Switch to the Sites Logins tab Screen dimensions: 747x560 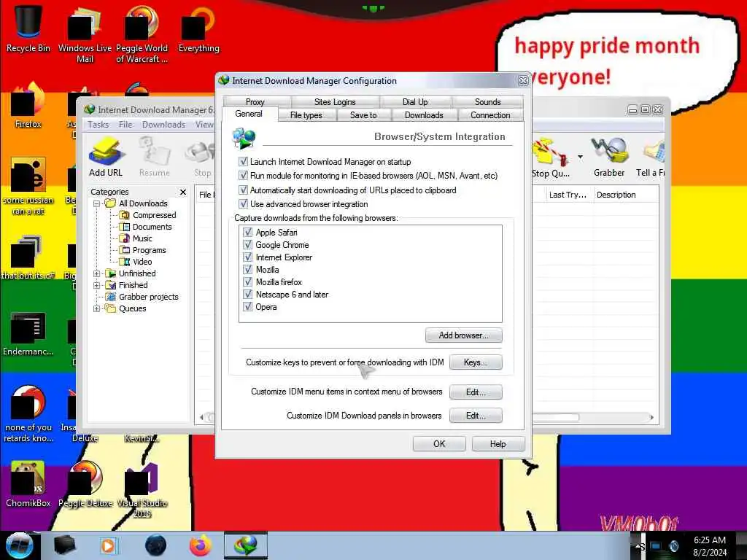[x=335, y=101]
